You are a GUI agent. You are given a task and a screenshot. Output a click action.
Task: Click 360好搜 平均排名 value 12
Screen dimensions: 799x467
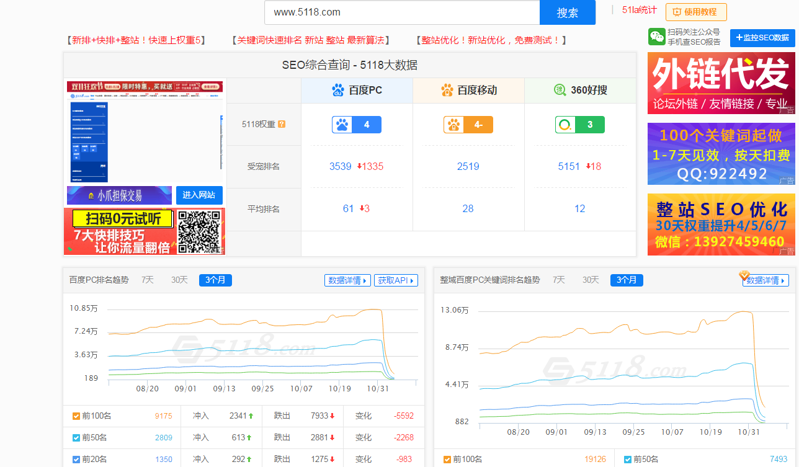tap(580, 209)
